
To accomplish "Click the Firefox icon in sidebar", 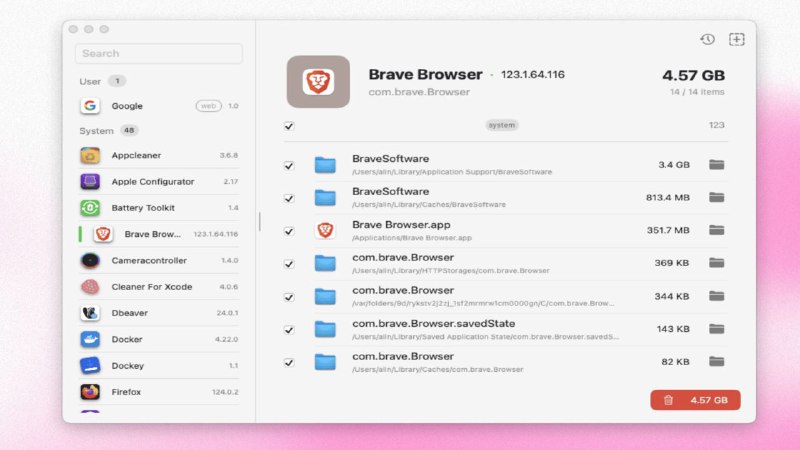I will 90,392.
